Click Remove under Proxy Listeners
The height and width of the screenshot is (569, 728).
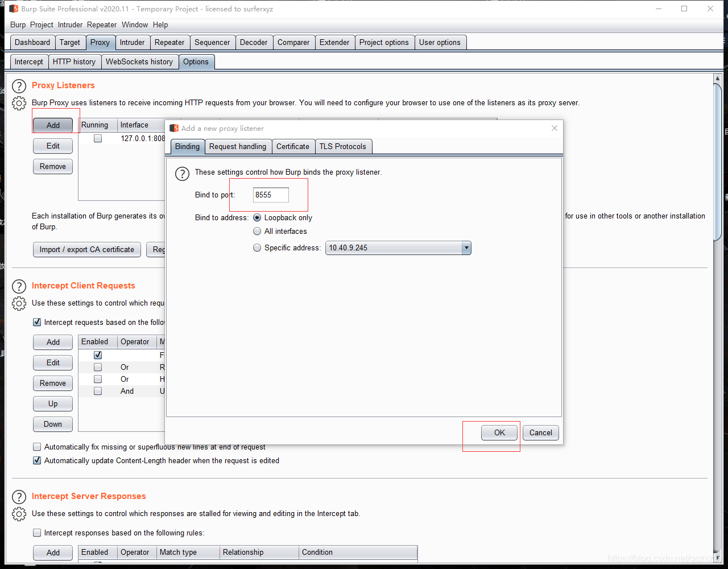53,166
